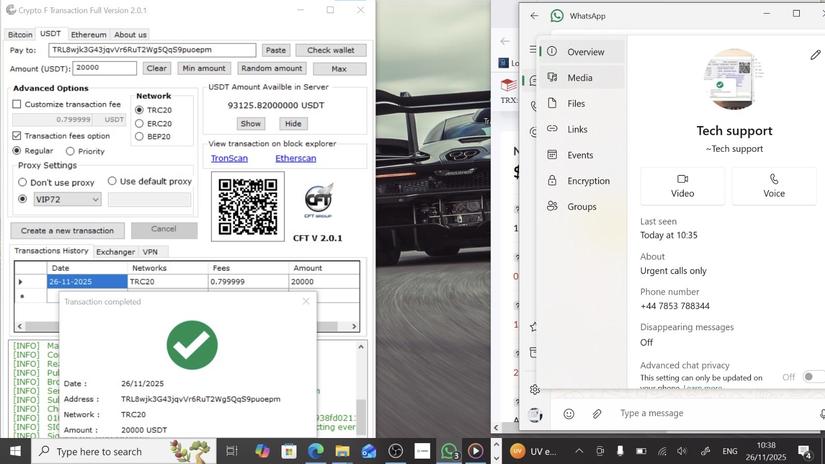Select the Regular fee radio button
This screenshot has width=825, height=464.
pos(17,151)
